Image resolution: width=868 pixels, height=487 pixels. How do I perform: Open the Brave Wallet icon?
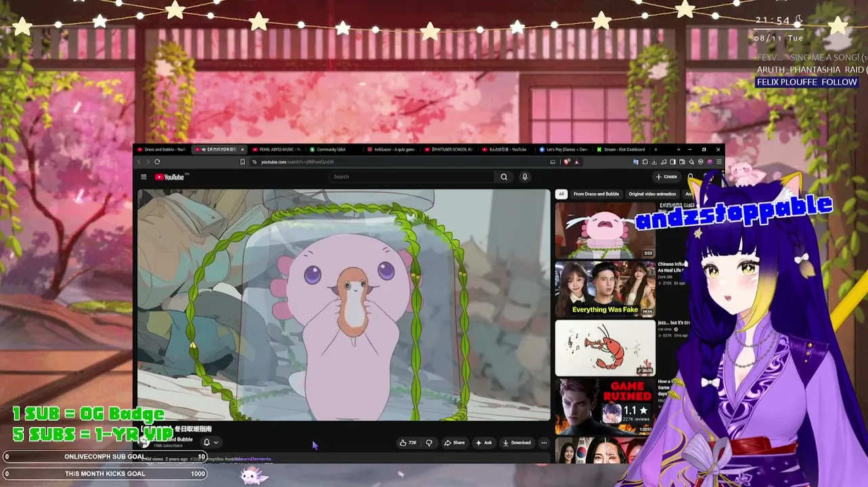click(682, 162)
